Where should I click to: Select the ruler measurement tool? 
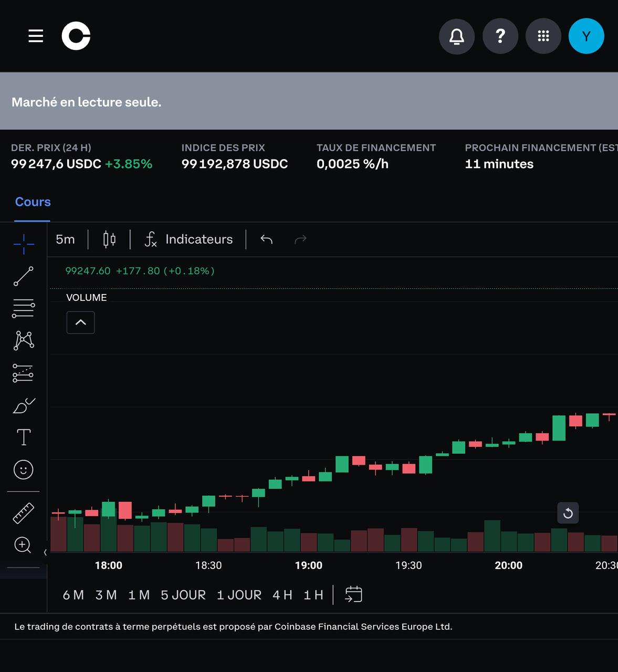(23, 513)
